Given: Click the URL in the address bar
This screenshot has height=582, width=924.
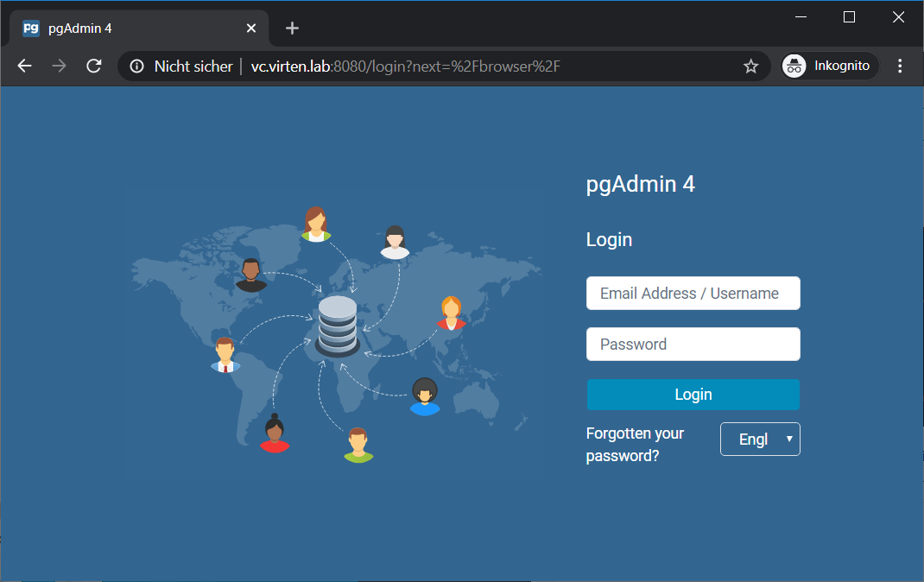Looking at the screenshot, I should (x=405, y=66).
